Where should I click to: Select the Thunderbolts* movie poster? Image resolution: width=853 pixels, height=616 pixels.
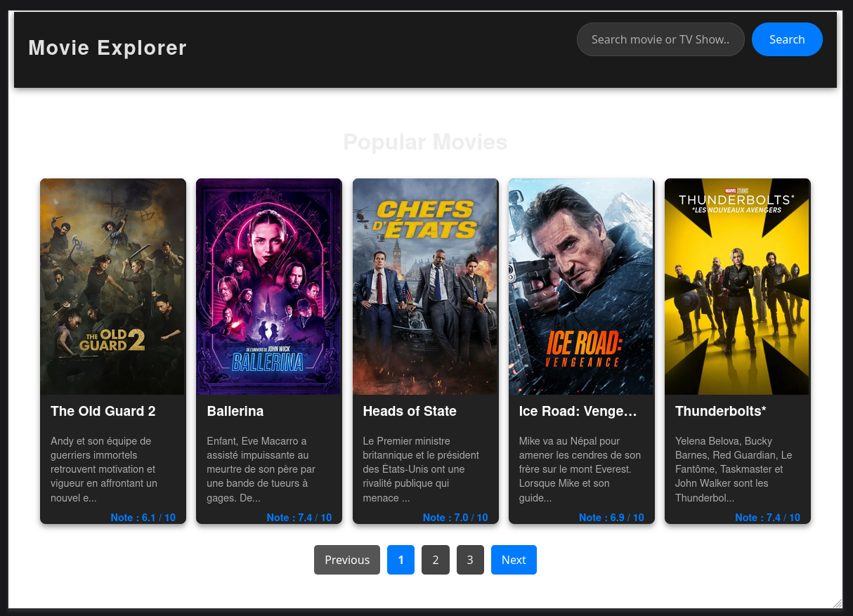click(x=736, y=286)
